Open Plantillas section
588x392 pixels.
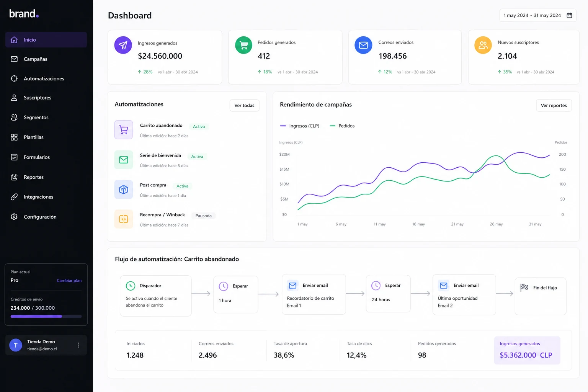tap(46, 137)
